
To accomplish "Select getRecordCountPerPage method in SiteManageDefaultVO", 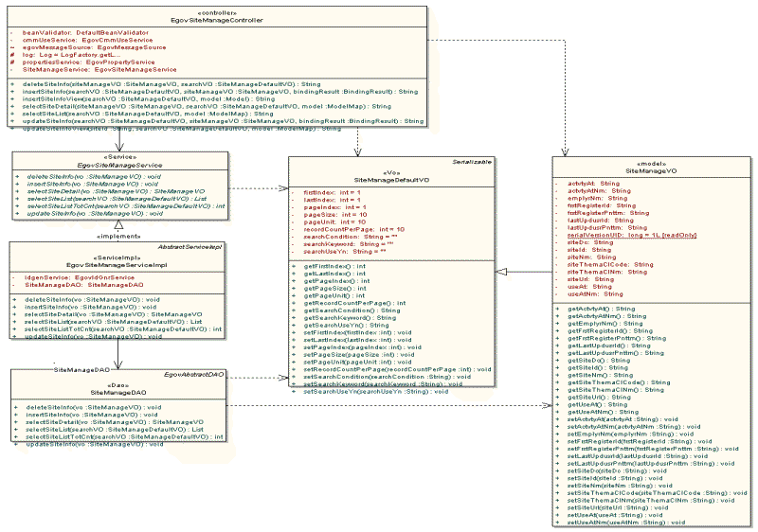I will coord(352,302).
